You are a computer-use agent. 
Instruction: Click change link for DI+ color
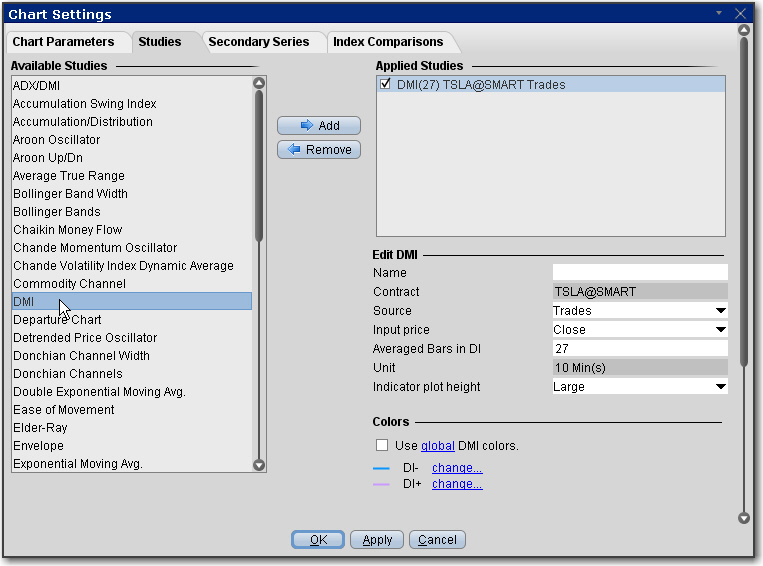(x=457, y=484)
